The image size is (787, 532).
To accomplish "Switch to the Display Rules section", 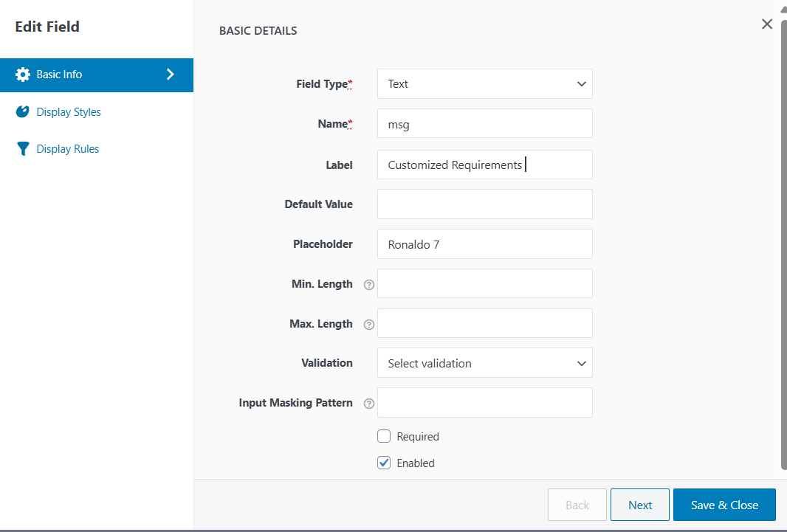I will tap(66, 148).
